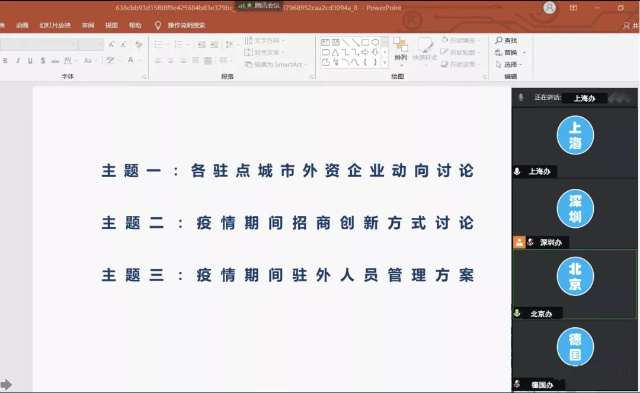Select the oval shape in the shapes gallery

click(x=375, y=42)
